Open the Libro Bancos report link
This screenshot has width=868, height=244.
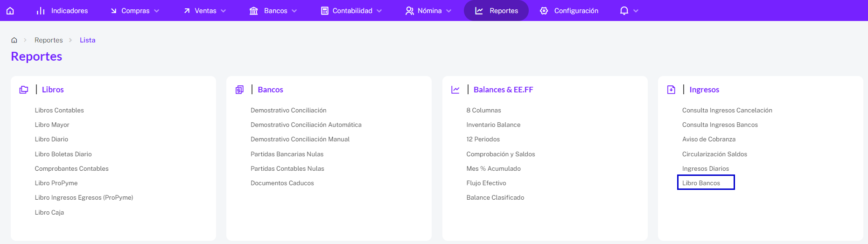point(701,183)
